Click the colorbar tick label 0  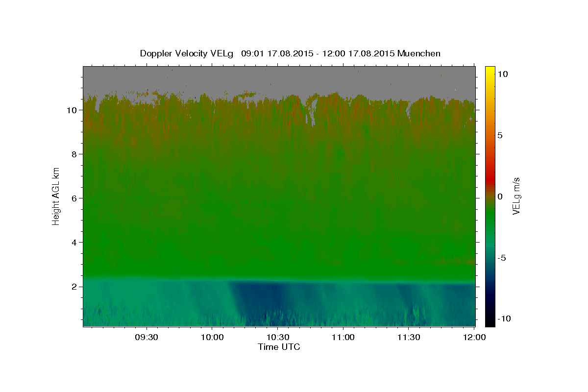click(500, 196)
